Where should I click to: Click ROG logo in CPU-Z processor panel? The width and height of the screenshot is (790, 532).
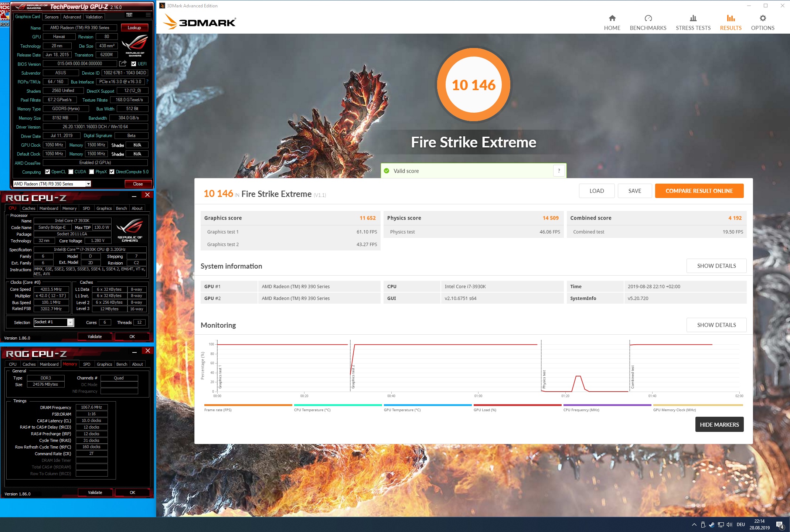[x=130, y=230]
